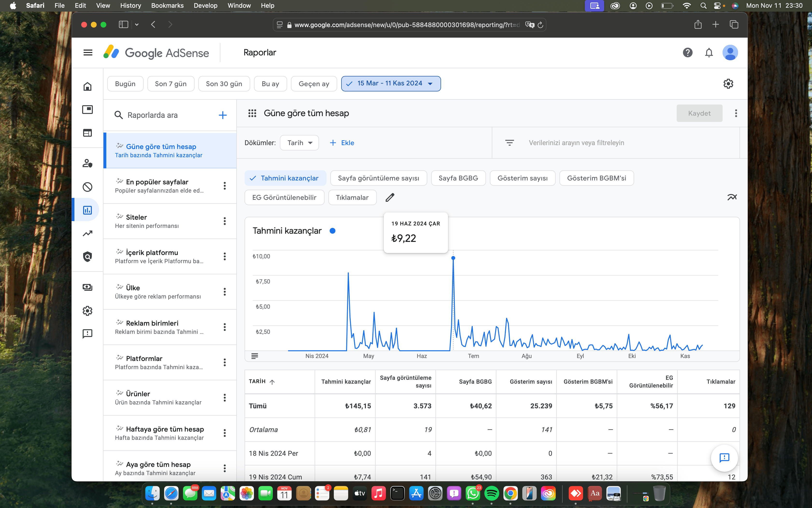Image resolution: width=812 pixels, height=508 pixels.
Task: Click the filter icon in filter bar
Action: [509, 143]
